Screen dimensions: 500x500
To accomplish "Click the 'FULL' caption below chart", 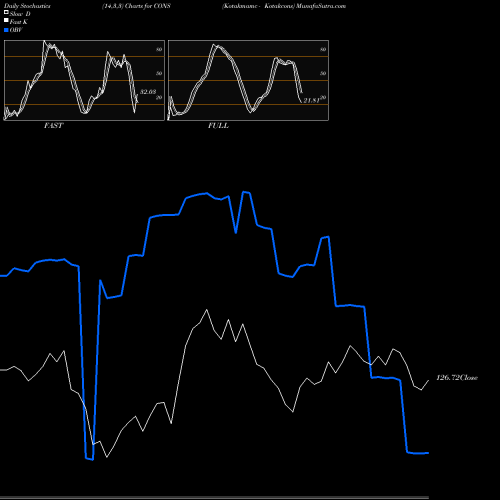I will [218, 126].
